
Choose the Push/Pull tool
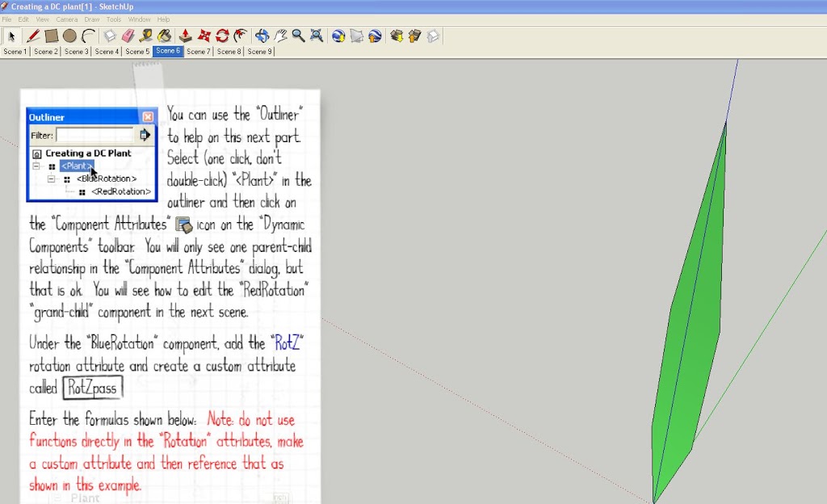tap(185, 36)
